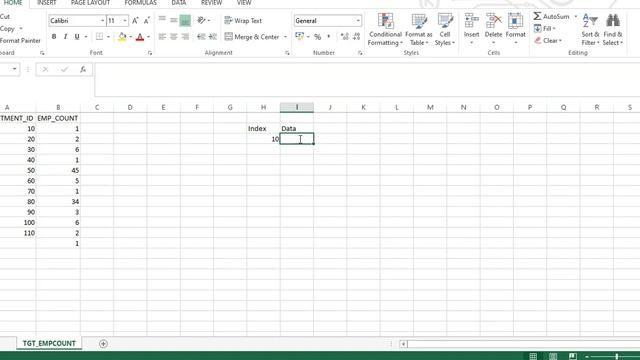Insert cells

(471, 29)
